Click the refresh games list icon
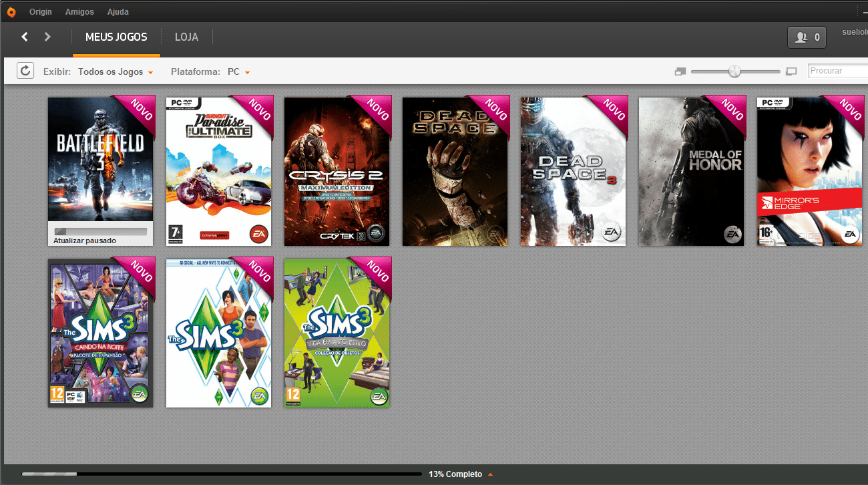Viewport: 868px width, 485px height. point(25,71)
